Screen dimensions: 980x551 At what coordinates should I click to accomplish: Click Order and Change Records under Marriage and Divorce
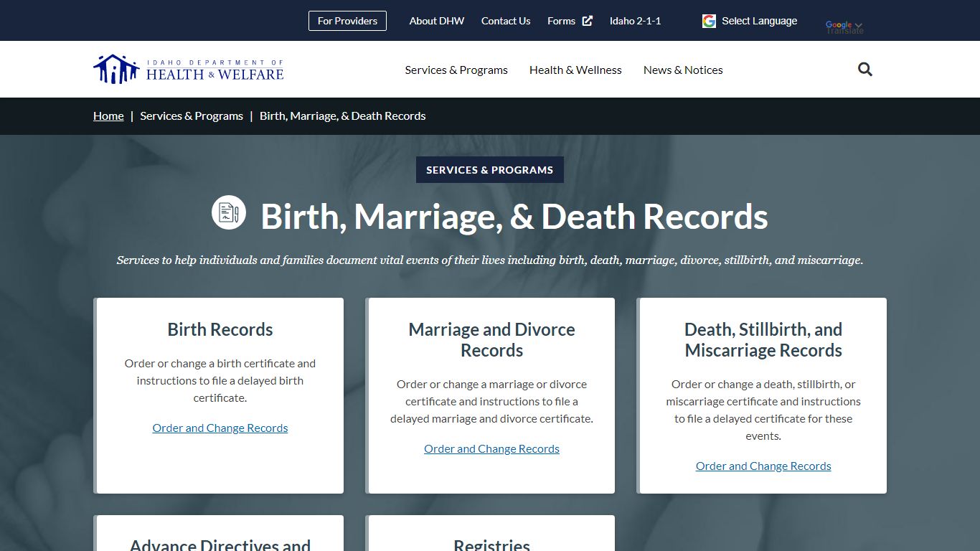click(x=491, y=448)
